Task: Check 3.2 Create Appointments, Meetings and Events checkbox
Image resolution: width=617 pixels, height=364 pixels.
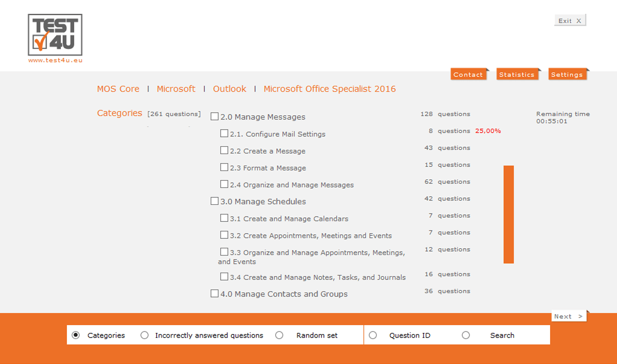Action: 224,235
